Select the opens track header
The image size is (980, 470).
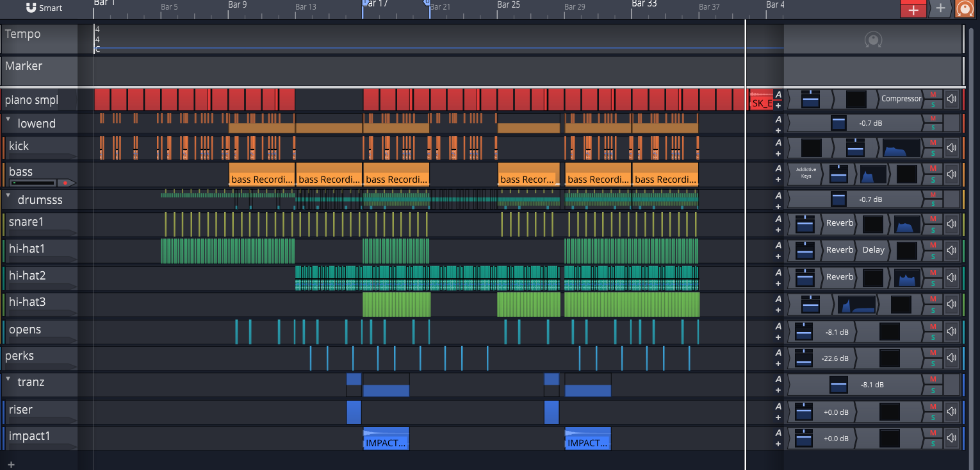click(x=40, y=332)
